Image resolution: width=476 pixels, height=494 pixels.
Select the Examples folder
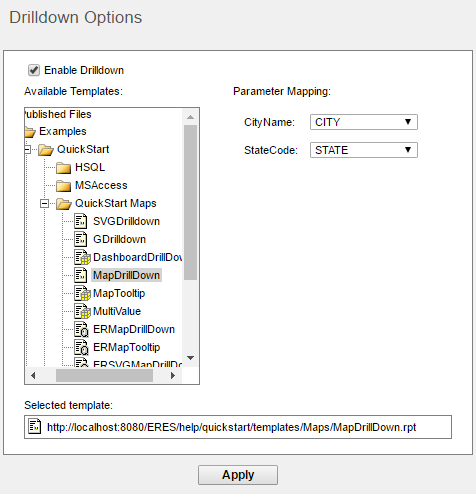pyautogui.click(x=63, y=131)
